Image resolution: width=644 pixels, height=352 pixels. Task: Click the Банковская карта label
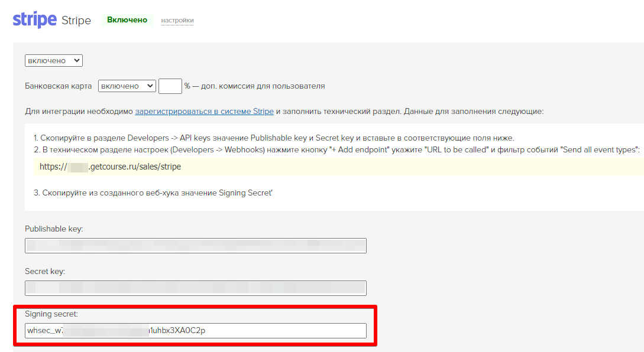[59, 86]
